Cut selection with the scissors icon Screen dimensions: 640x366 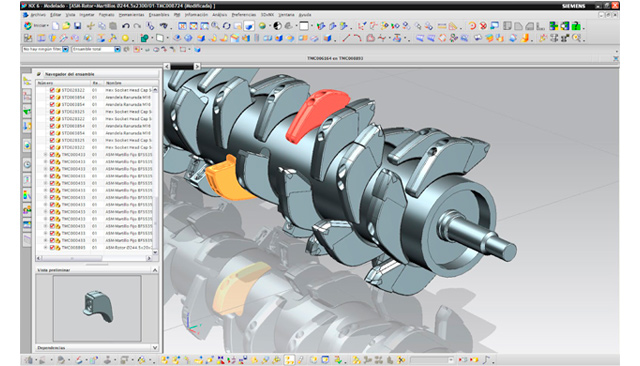point(91,26)
